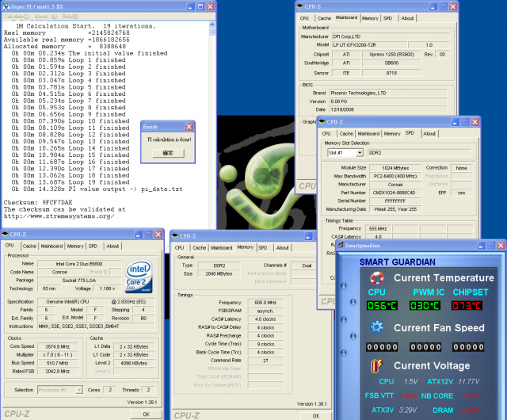Switch to Memory tab in CPU-Z CPU window
The width and height of the screenshot is (507, 420).
tap(75, 246)
